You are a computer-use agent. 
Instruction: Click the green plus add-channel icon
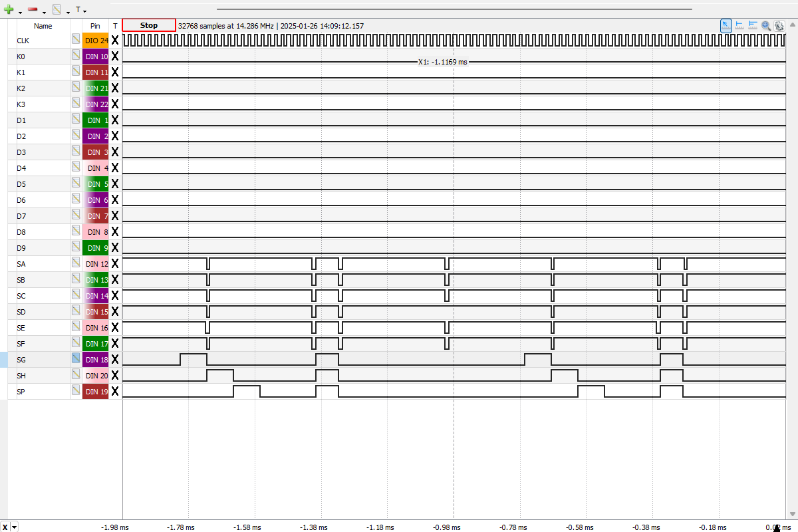[x=9, y=9]
